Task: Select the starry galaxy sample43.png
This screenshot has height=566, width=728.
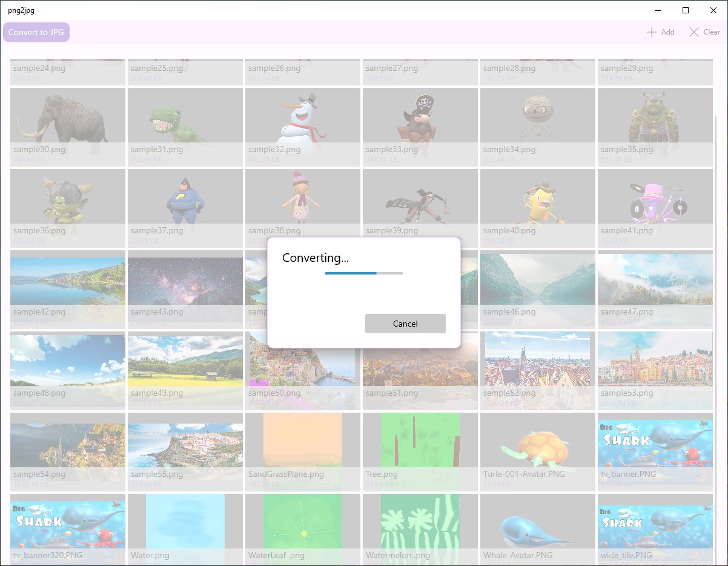Action: point(185,289)
